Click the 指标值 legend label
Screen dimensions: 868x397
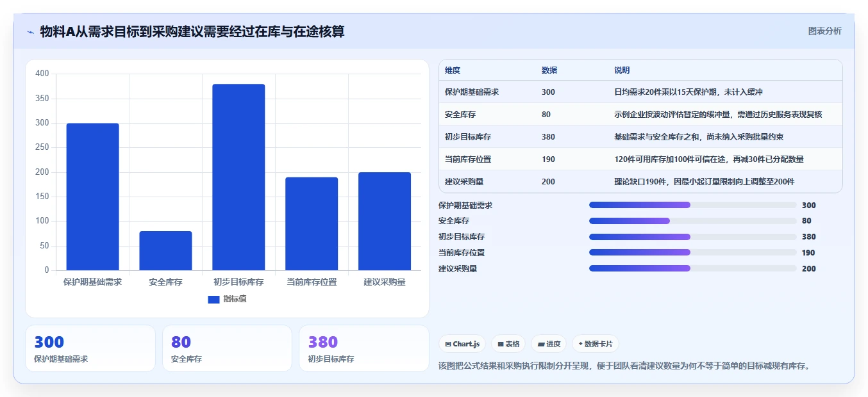235,299
